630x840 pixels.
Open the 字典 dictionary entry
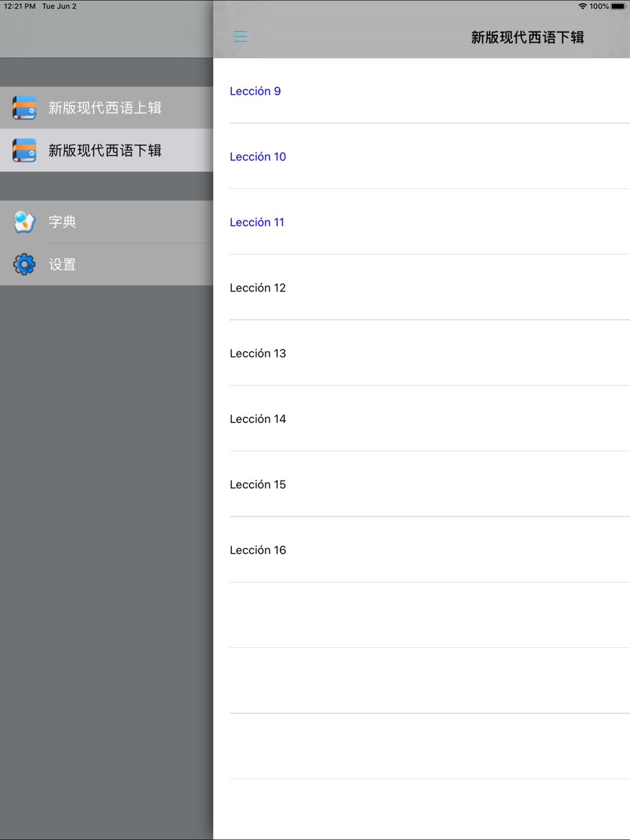[106, 222]
